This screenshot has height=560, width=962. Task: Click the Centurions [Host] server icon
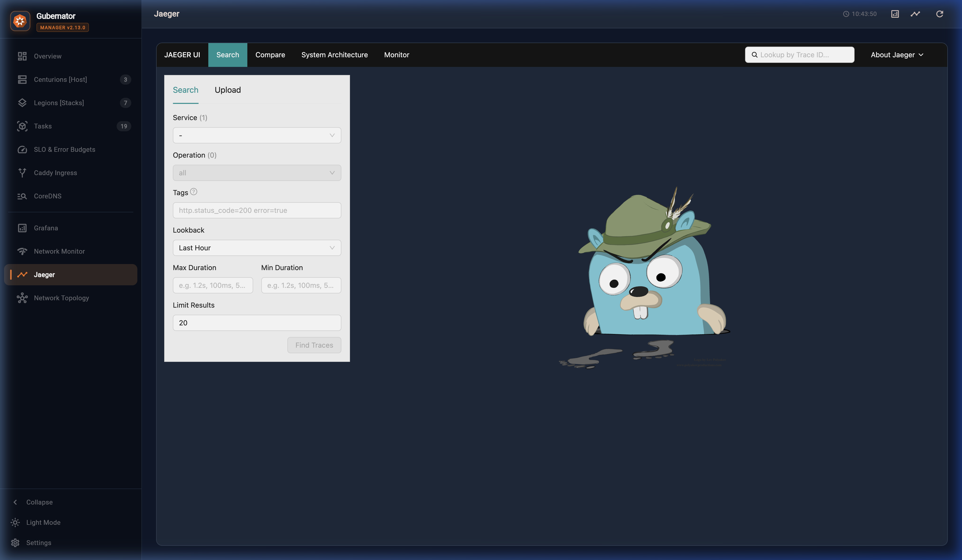(22, 79)
